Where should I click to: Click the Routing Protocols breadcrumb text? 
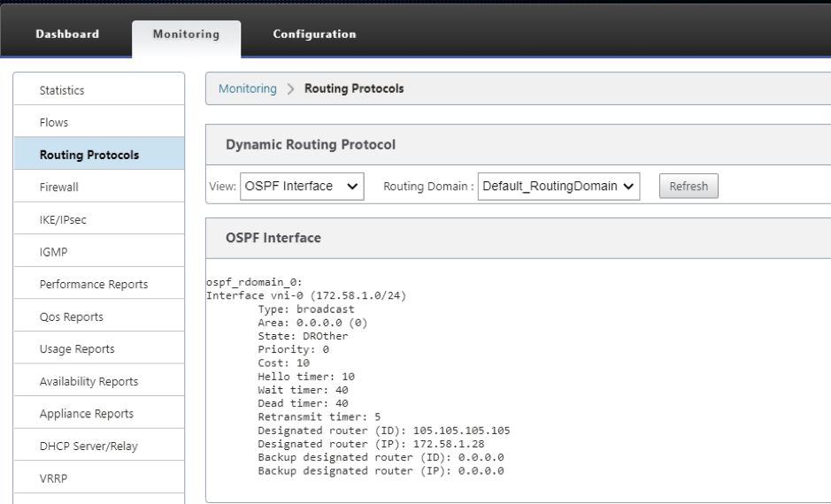pos(354,88)
